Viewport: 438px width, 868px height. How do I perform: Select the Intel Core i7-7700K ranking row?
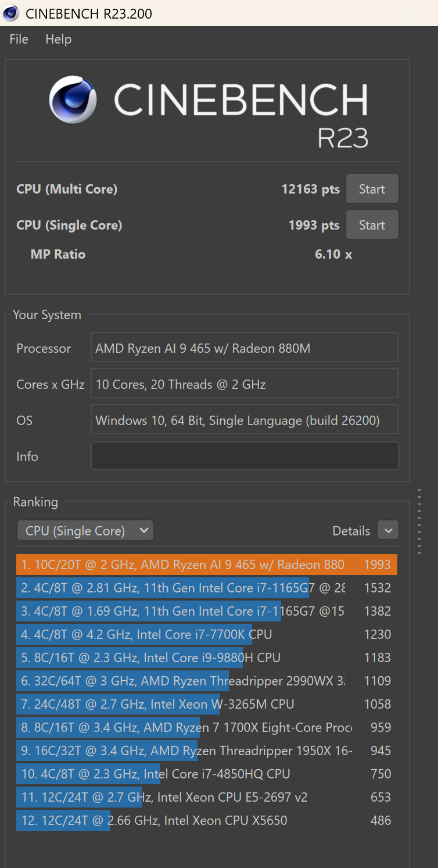tap(206, 634)
